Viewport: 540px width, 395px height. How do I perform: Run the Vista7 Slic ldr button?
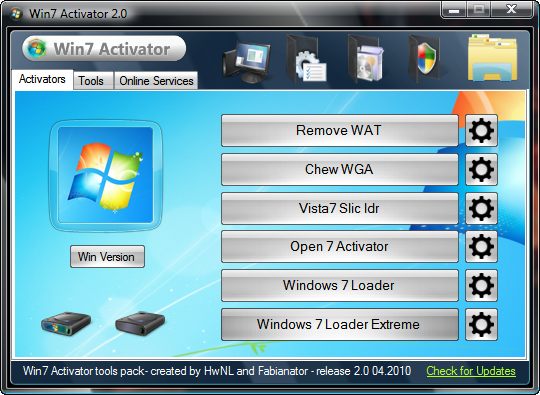tap(340, 208)
